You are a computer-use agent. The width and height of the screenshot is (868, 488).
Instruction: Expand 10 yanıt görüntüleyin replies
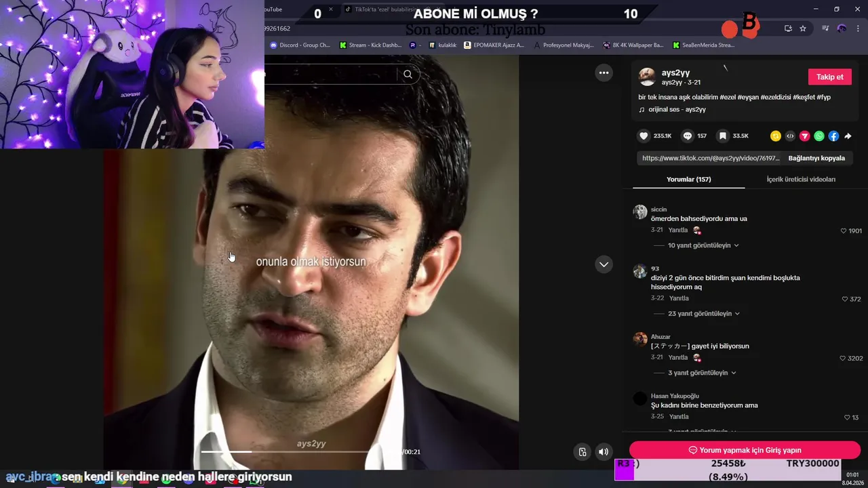pyautogui.click(x=703, y=245)
